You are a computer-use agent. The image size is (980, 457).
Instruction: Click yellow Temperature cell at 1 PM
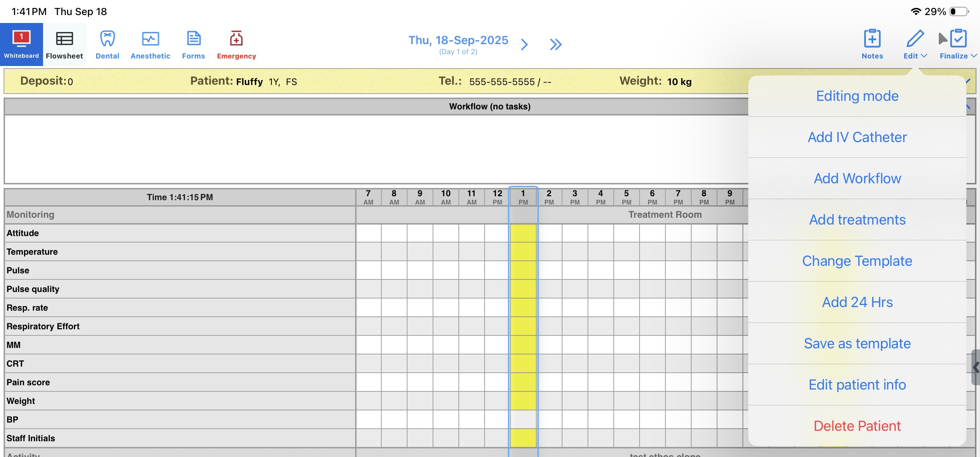[x=523, y=251]
